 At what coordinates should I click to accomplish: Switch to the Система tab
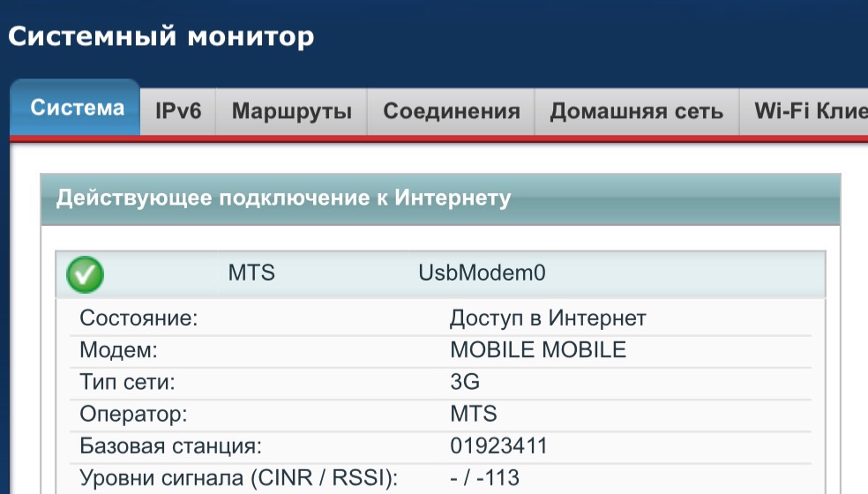click(77, 109)
